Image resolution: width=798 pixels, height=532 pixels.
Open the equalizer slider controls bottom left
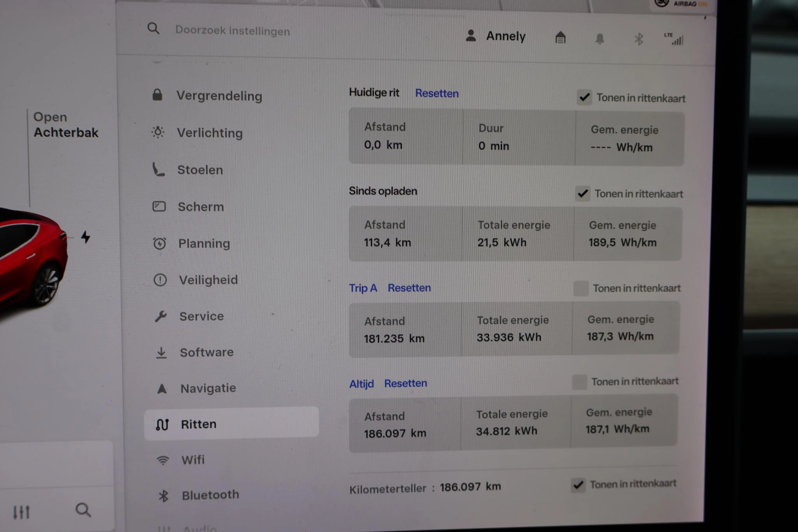(x=22, y=512)
